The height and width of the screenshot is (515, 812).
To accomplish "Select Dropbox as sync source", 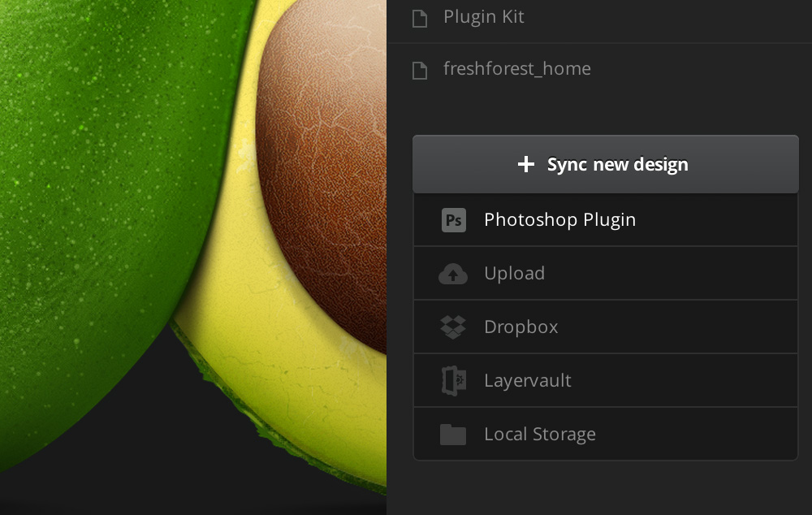I will [606, 327].
